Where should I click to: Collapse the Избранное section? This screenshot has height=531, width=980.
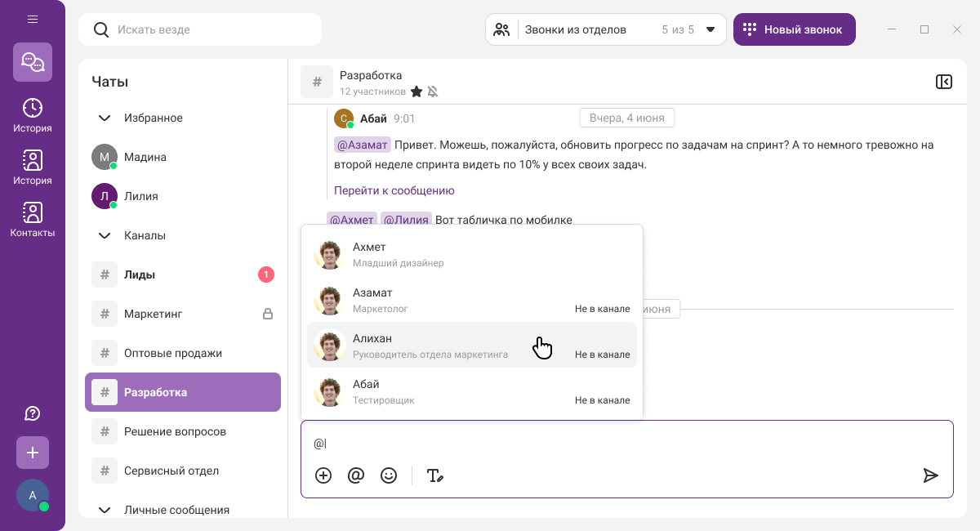105,118
